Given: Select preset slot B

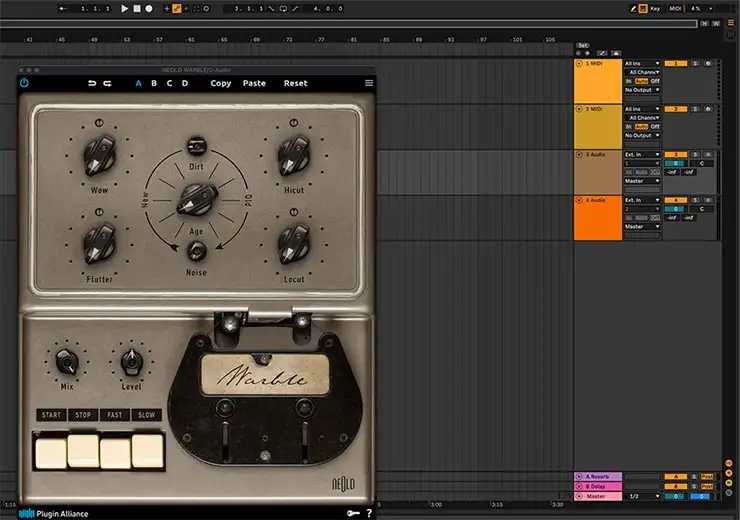Looking at the screenshot, I should [154, 83].
